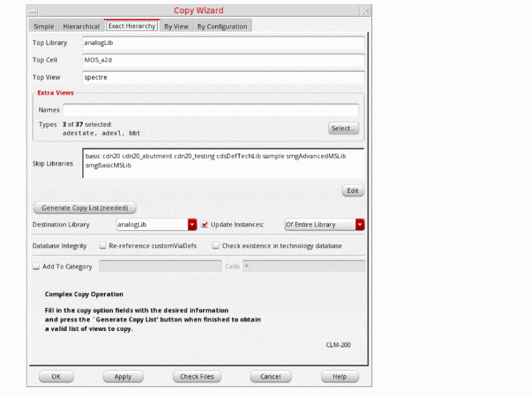Click the Top Library input field
532x396 pixels.
223,43
